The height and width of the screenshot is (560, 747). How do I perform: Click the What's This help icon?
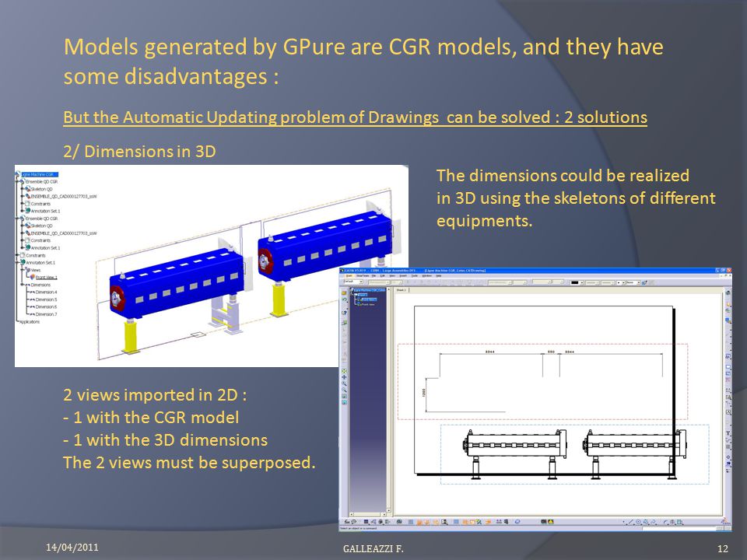click(345, 313)
